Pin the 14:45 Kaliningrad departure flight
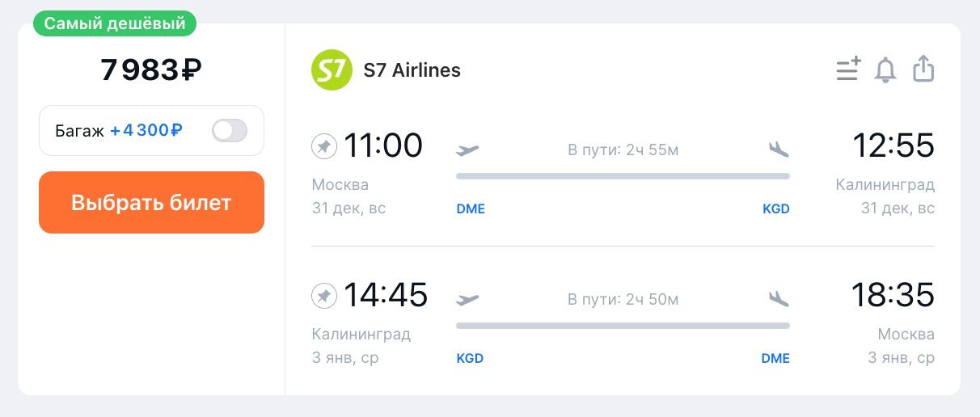Screen dimensions: 980x417 click(x=324, y=297)
